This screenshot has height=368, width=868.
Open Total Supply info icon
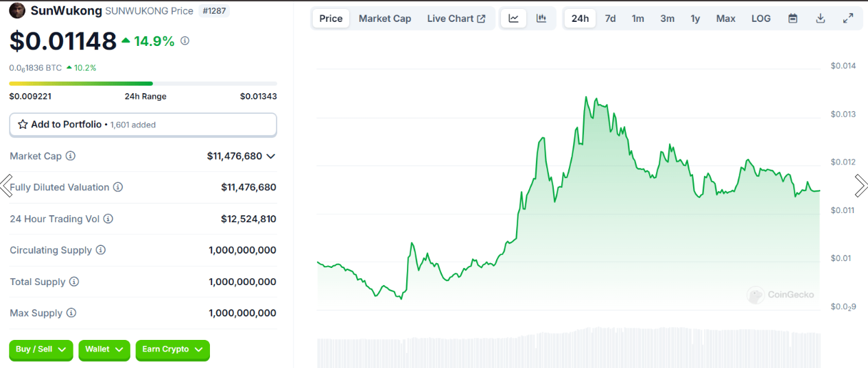74,282
